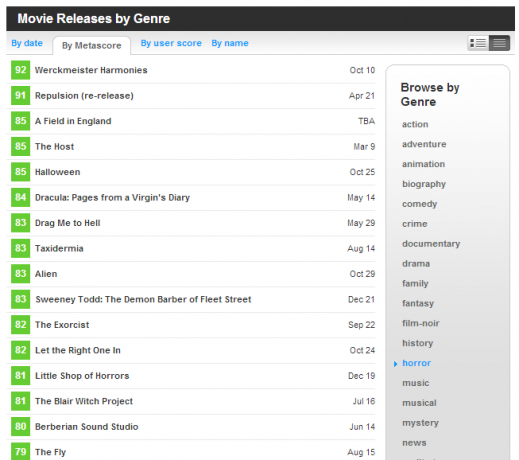
Task: Sort releases By name
Action: coord(230,43)
